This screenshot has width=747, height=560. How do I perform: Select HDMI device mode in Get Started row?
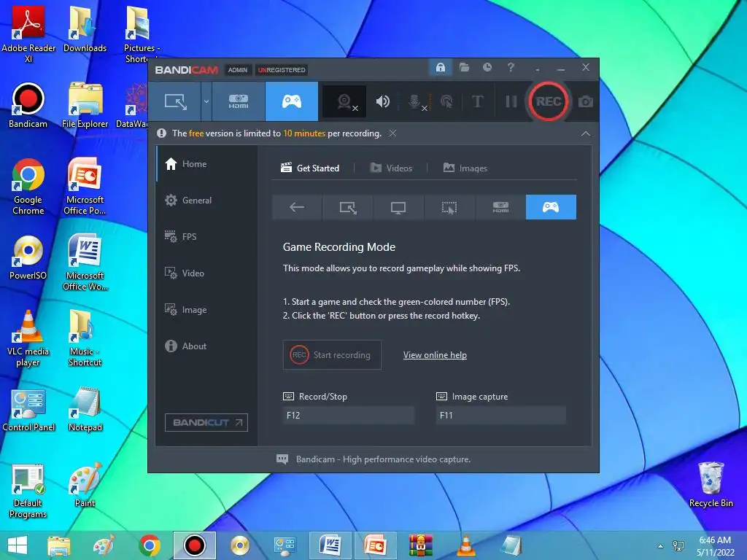[500, 207]
